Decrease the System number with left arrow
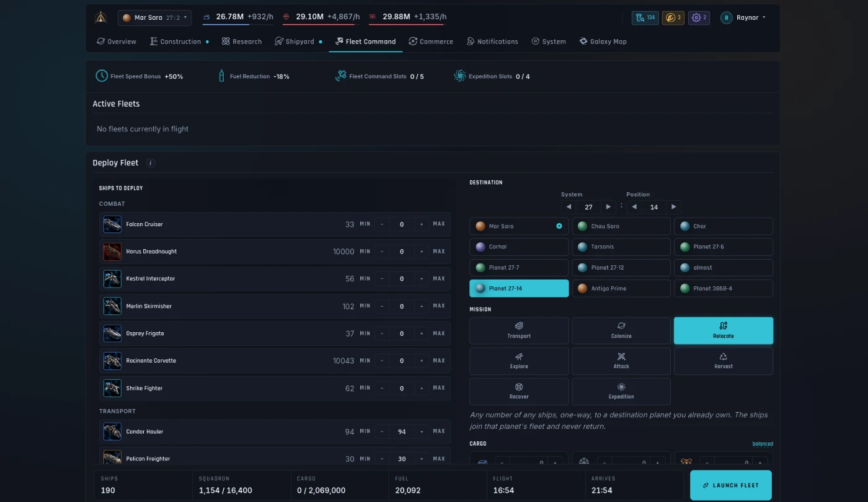The width and height of the screenshot is (868, 502). click(x=569, y=207)
